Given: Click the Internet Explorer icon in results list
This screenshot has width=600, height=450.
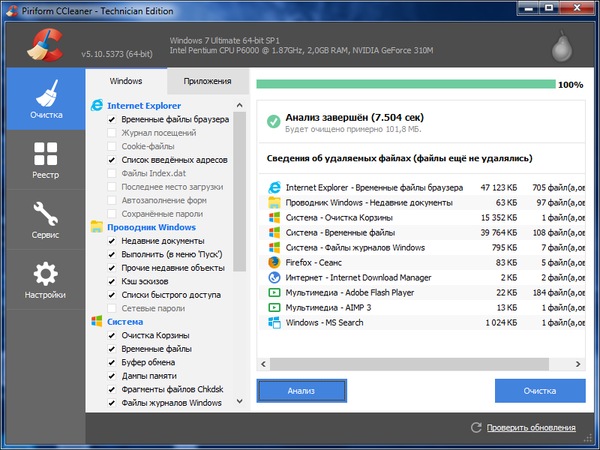Looking at the screenshot, I should (274, 187).
